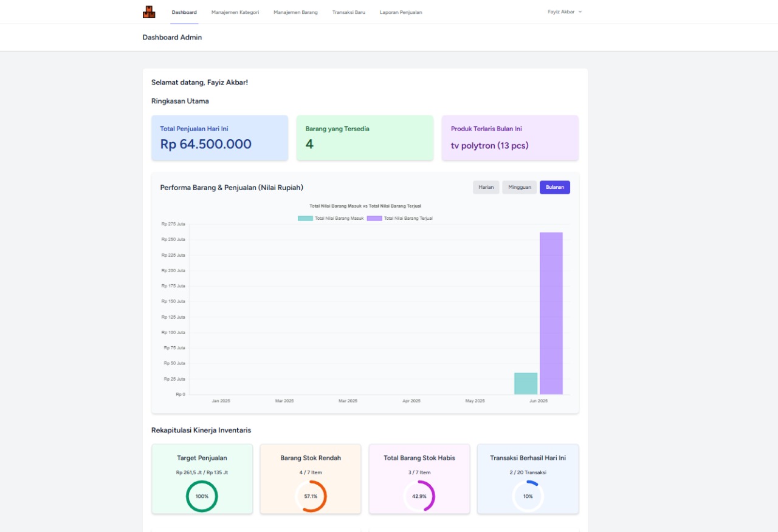The height and width of the screenshot is (532, 778).
Task: Toggle Total Nilai Barang Terjual legend
Action: [400, 218]
